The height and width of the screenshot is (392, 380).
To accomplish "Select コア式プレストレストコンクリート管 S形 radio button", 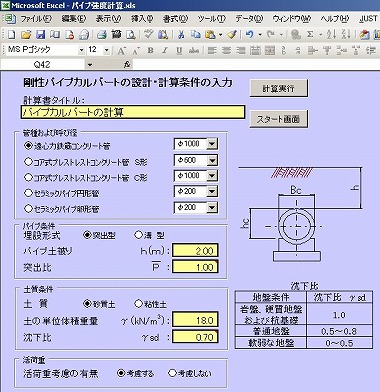I will 28,162.
